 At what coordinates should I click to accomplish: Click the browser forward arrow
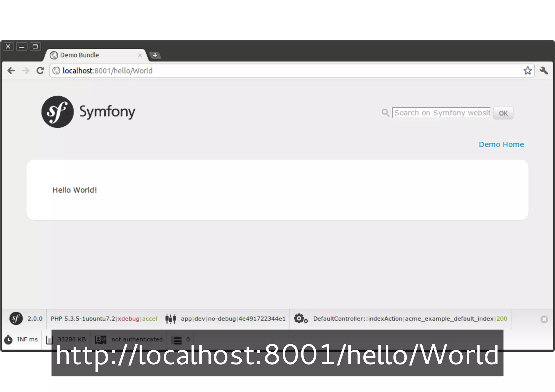tap(26, 71)
